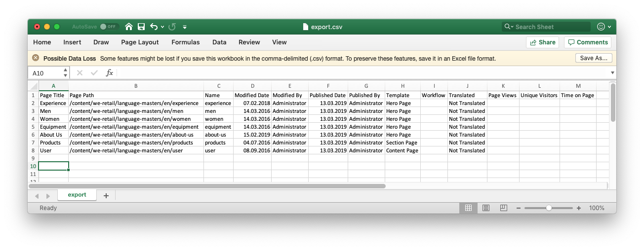Click the 100% zoom level
The height and width of the screenshot is (250, 644).
[x=597, y=208]
